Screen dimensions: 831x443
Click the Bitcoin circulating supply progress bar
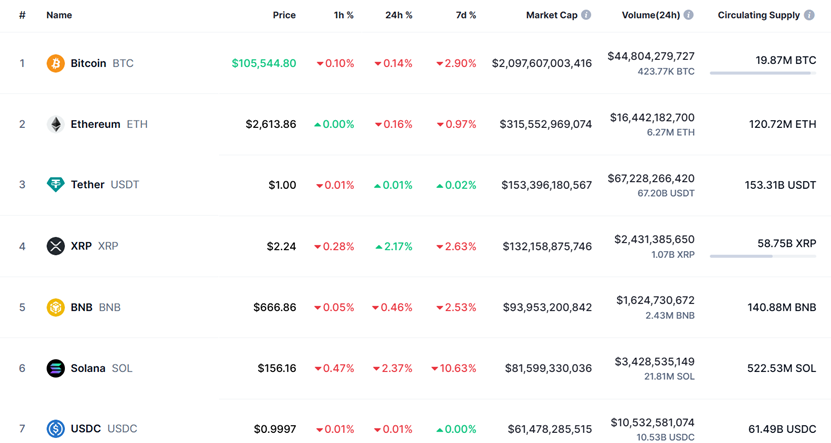click(762, 73)
